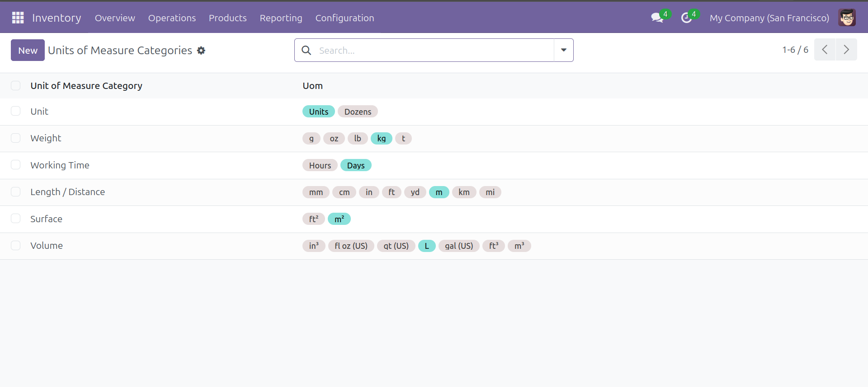Open the apps grid menu icon
Screen dimensions: 868x387
click(x=18, y=18)
